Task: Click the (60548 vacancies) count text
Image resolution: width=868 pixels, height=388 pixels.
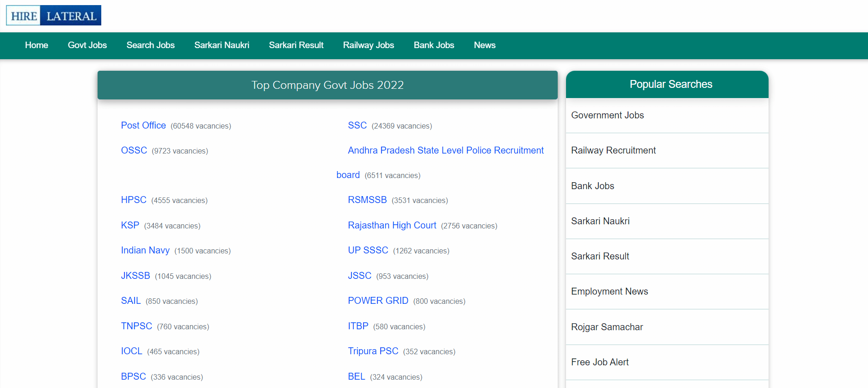Action: [201, 126]
